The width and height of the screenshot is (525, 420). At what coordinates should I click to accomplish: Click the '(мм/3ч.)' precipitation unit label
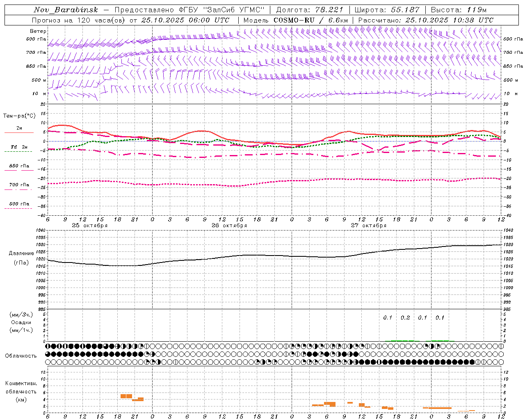(x=21, y=315)
